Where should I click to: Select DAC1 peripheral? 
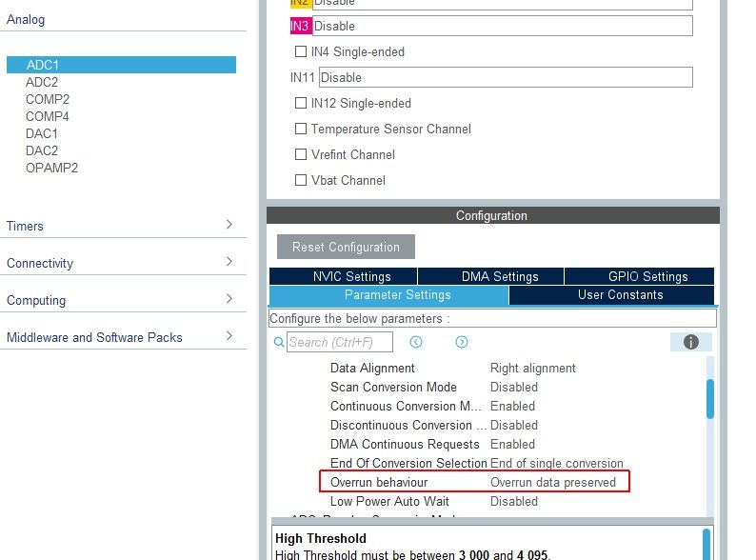pyautogui.click(x=42, y=133)
